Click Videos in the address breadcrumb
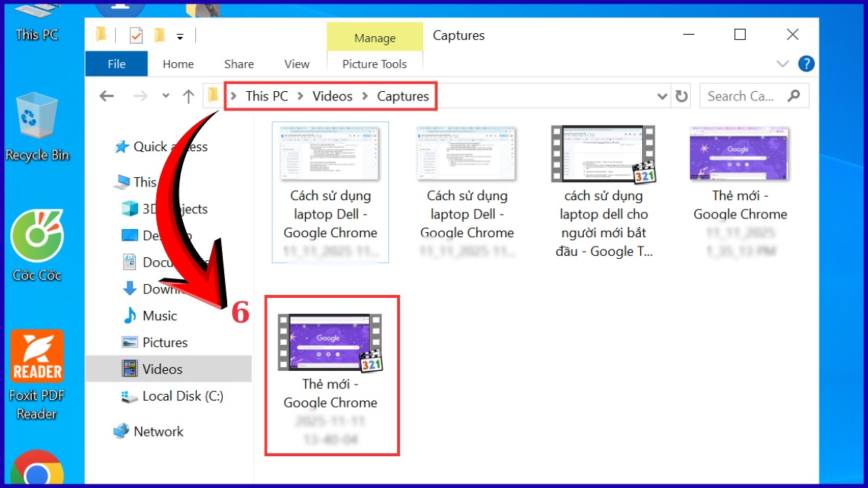The image size is (868, 488). [333, 96]
